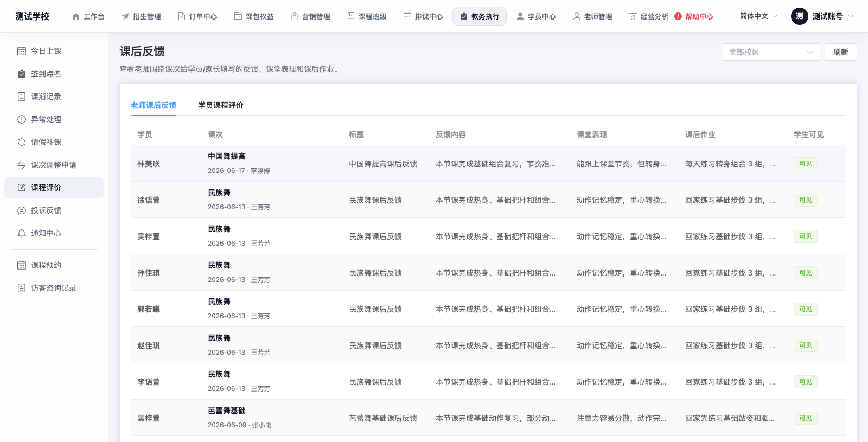Click the 课包权益 folder icon

click(238, 17)
